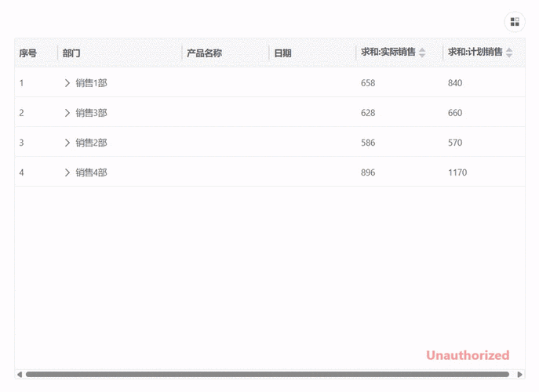The height and width of the screenshot is (392, 539).
Task: Select the 销售1部 department name
Action: (92, 83)
